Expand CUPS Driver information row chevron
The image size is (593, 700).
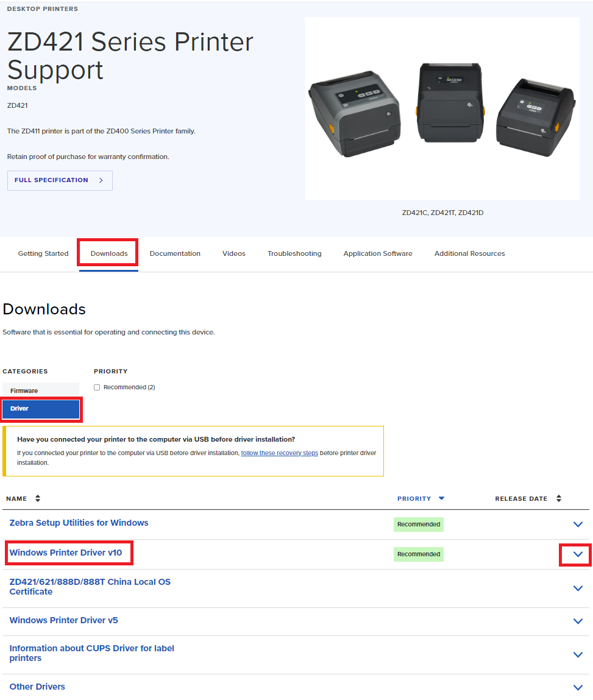click(578, 655)
